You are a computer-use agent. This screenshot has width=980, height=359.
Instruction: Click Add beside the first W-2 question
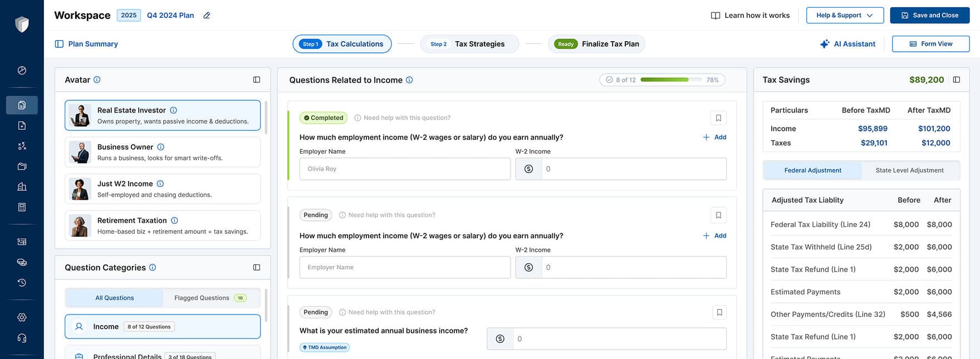point(714,137)
